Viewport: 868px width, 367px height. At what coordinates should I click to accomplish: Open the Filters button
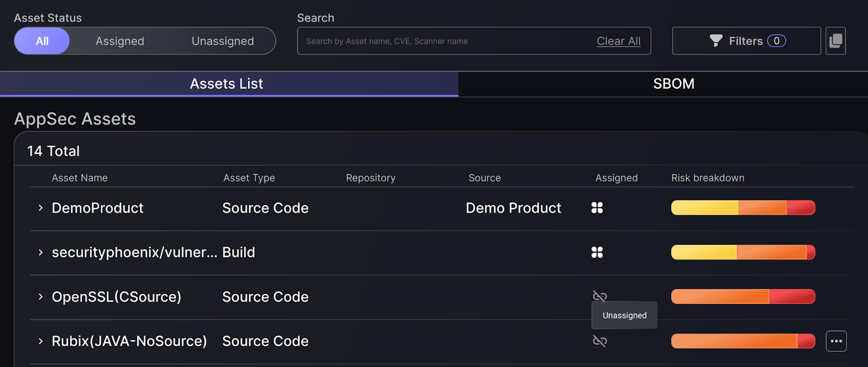(x=746, y=41)
